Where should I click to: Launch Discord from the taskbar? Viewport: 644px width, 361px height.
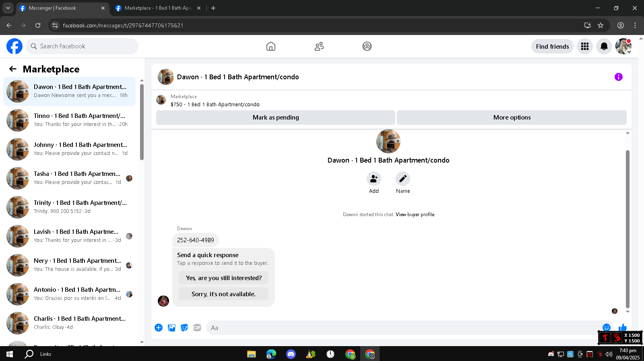(291, 354)
